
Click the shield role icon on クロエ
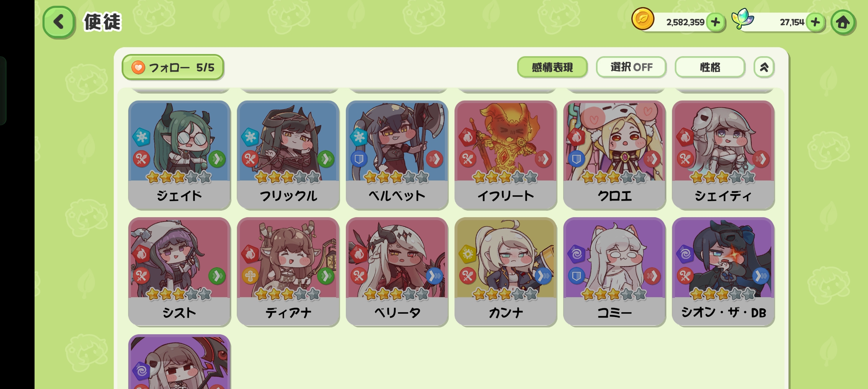pyautogui.click(x=577, y=159)
